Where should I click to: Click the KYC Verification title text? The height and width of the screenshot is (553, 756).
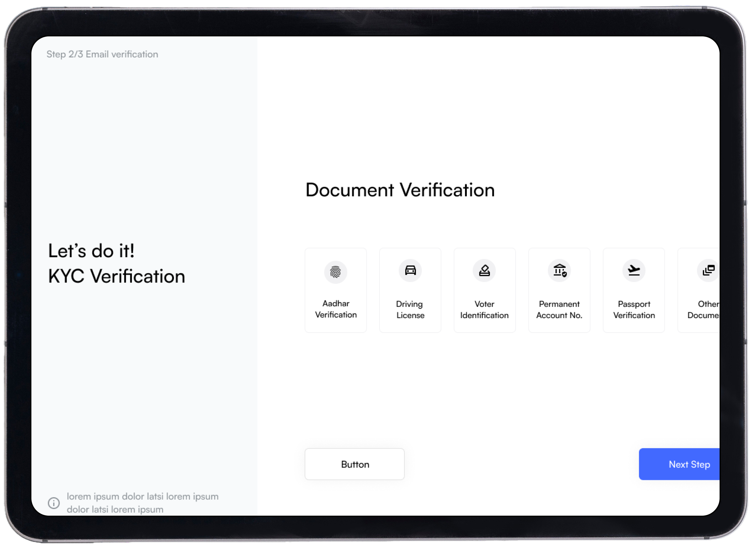pyautogui.click(x=116, y=276)
